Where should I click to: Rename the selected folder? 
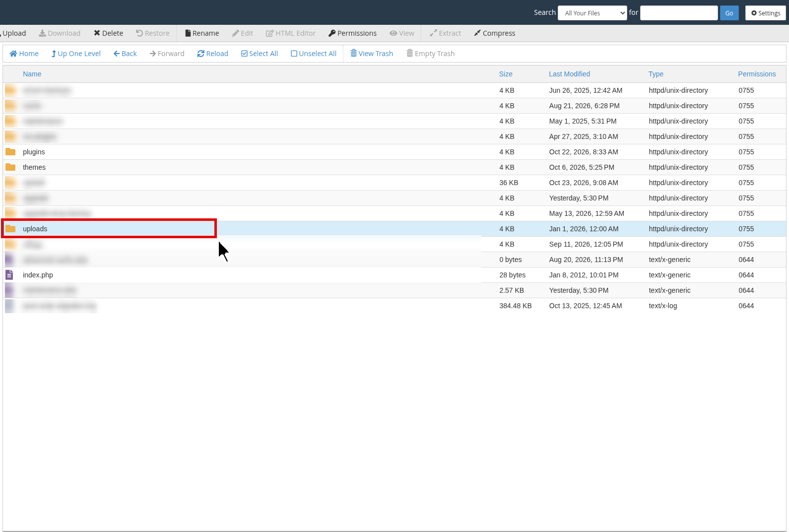[x=202, y=33]
